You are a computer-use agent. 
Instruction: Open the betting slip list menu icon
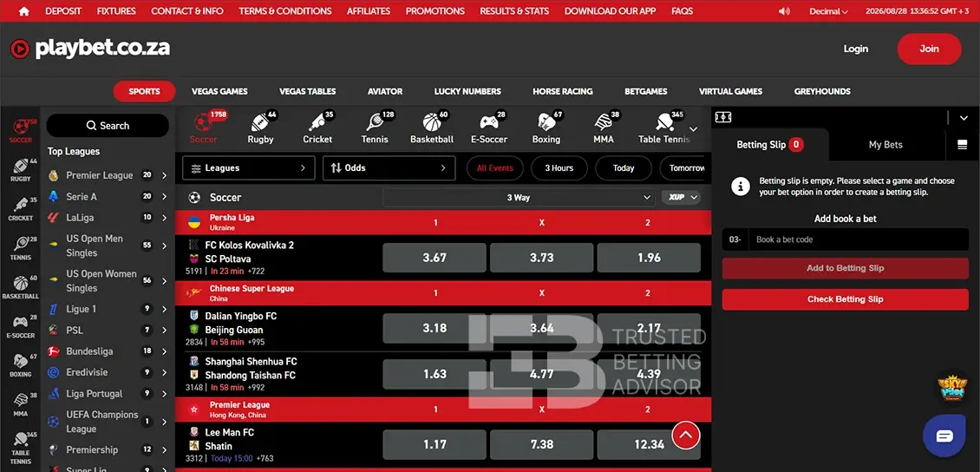click(962, 145)
